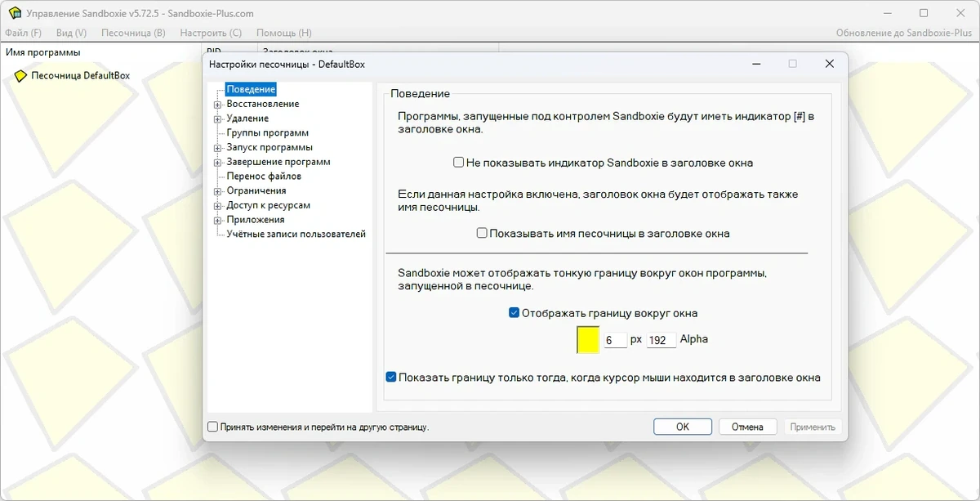Screen dimensions: 980x501
Task: Click the Sandboxie app icon in title bar
Action: coord(15,13)
